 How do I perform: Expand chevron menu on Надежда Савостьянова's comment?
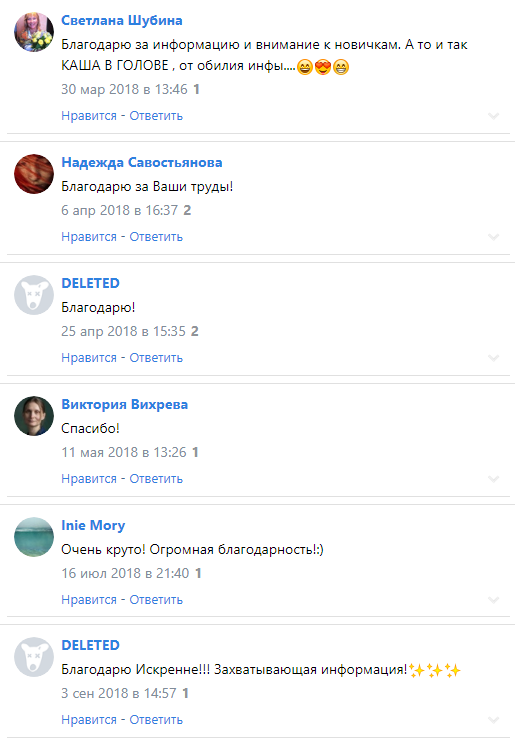click(x=493, y=237)
